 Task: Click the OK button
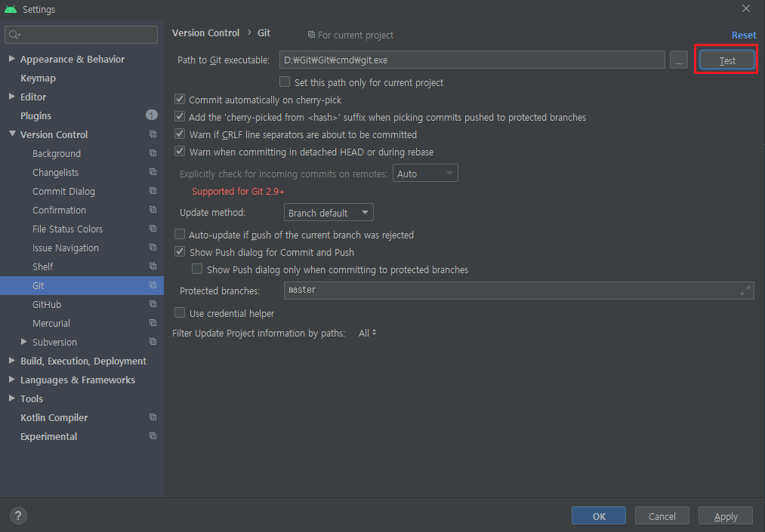pos(599,516)
